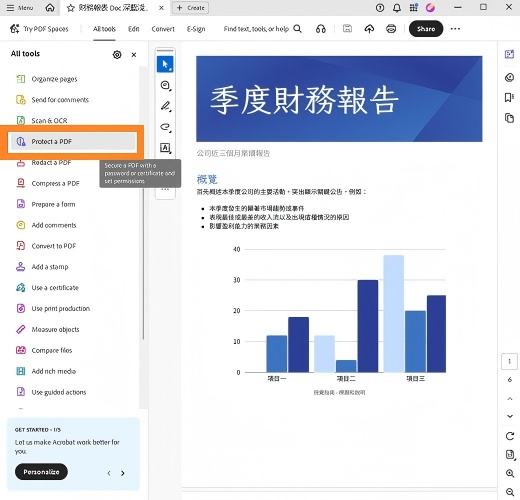Viewport: 520px width, 500px height.
Task: Click the print icon in top toolbar
Action: [x=391, y=29]
